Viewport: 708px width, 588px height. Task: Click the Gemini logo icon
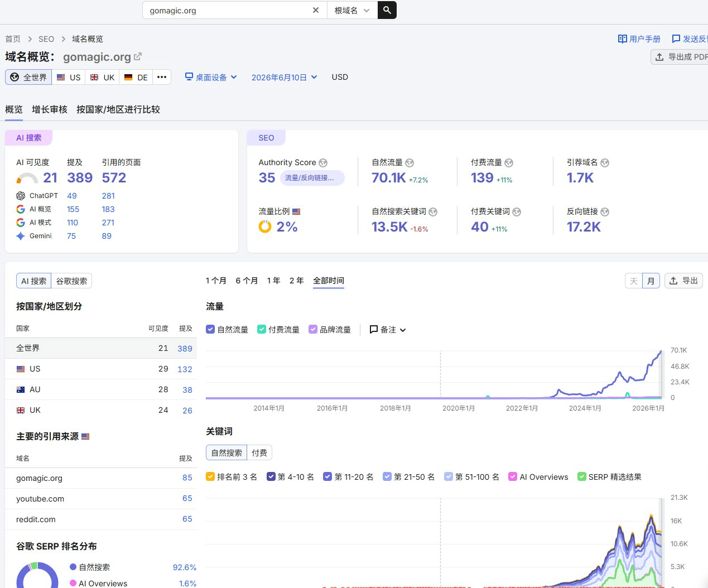[x=21, y=236]
